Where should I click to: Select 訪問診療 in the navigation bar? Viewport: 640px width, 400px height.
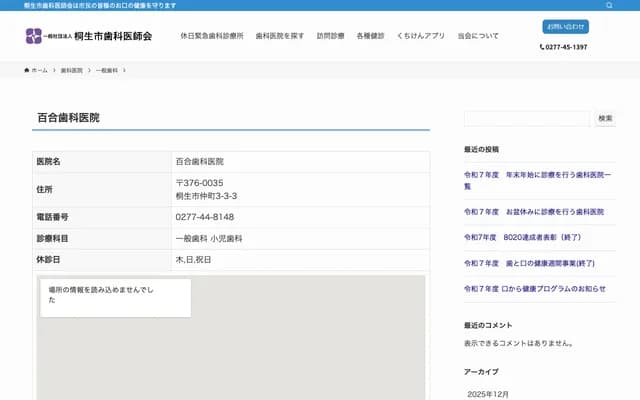pyautogui.click(x=330, y=36)
